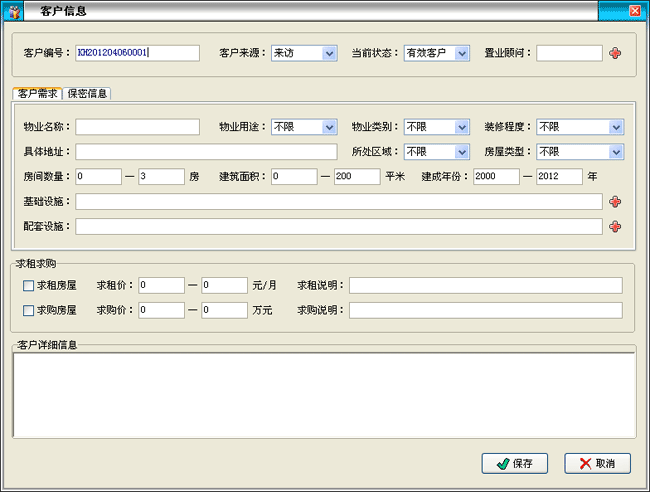Focus the 具体地址 input box
This screenshot has width=650, height=492.
[206, 152]
